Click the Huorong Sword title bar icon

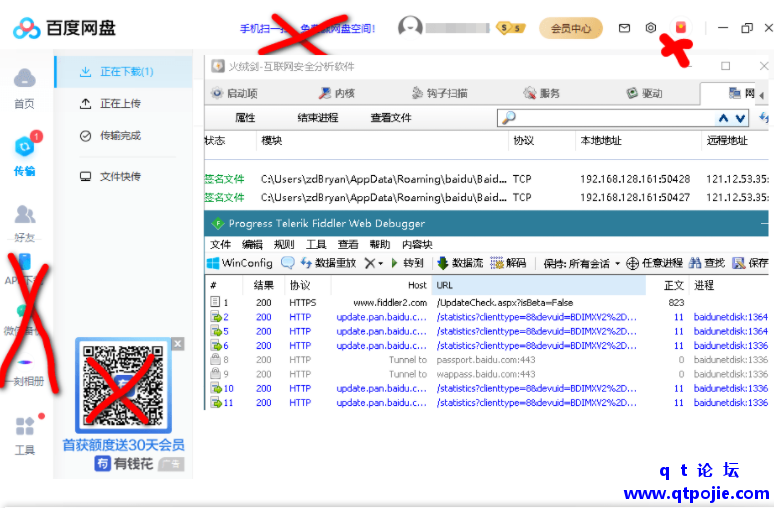point(218,66)
